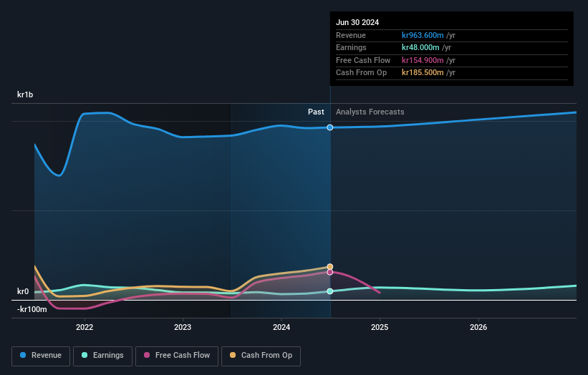Click the kr0 y-axis label

pyautogui.click(x=23, y=291)
